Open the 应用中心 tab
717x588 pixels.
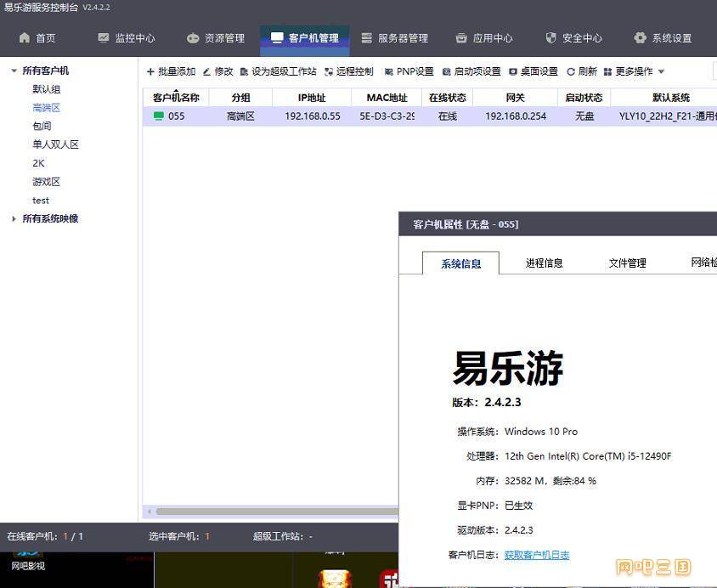485,38
